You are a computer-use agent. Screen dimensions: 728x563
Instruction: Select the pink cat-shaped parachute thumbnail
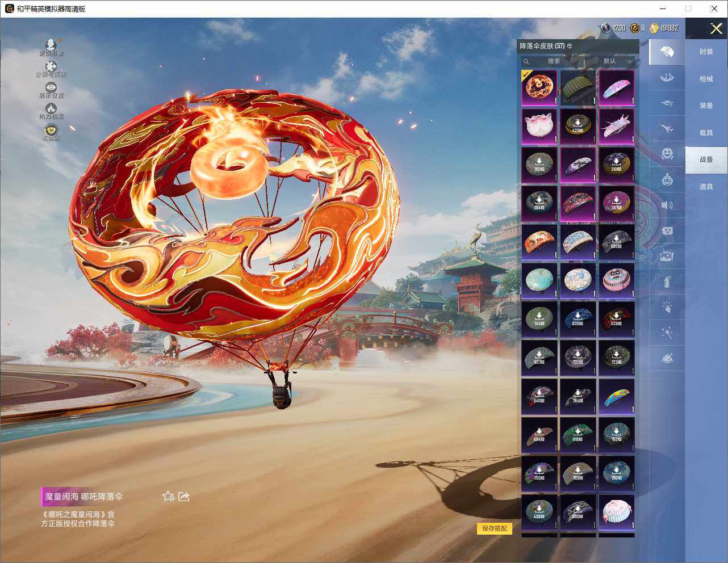tap(539, 126)
